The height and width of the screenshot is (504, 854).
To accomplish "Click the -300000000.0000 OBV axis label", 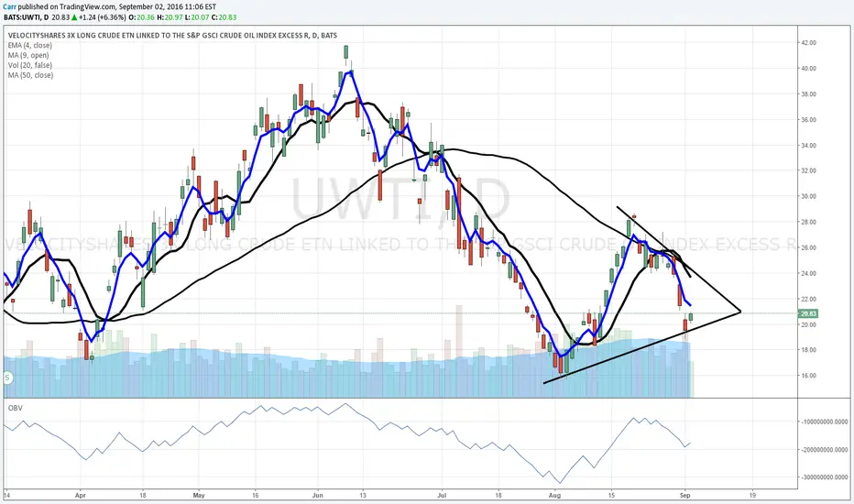I will [825, 477].
